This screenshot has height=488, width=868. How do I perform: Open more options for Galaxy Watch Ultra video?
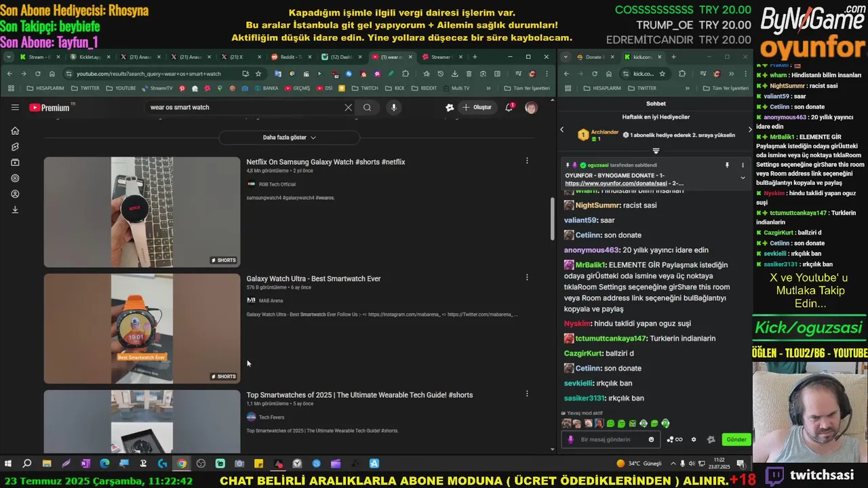point(527,277)
